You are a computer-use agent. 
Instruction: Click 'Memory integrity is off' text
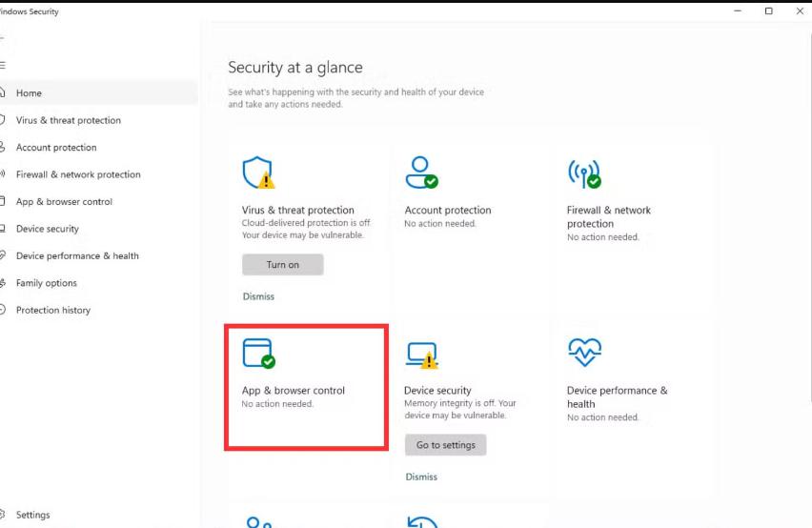pos(450,403)
